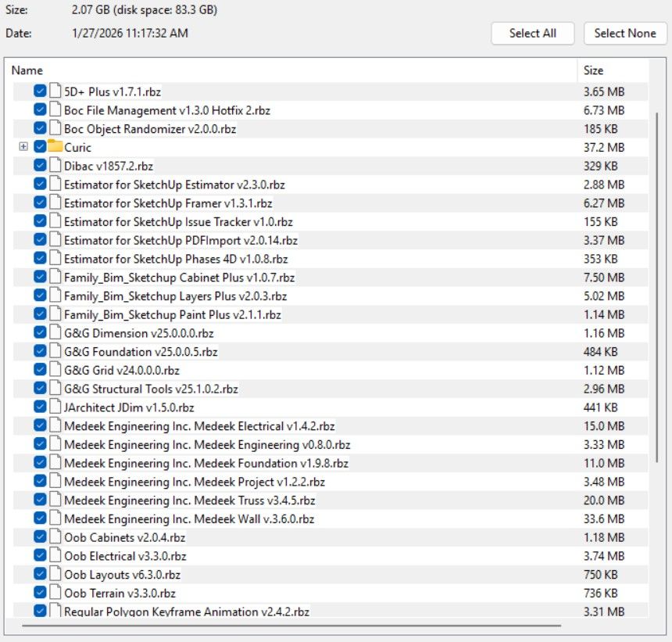Select Oob Terrain v3.3.0.rbz file name
Viewport: 672px width, 642px height.
coord(120,593)
